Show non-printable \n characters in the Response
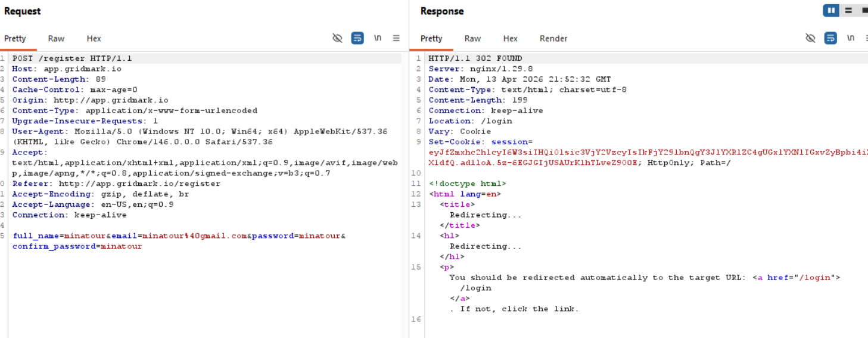The height and width of the screenshot is (338, 868). 851,38
